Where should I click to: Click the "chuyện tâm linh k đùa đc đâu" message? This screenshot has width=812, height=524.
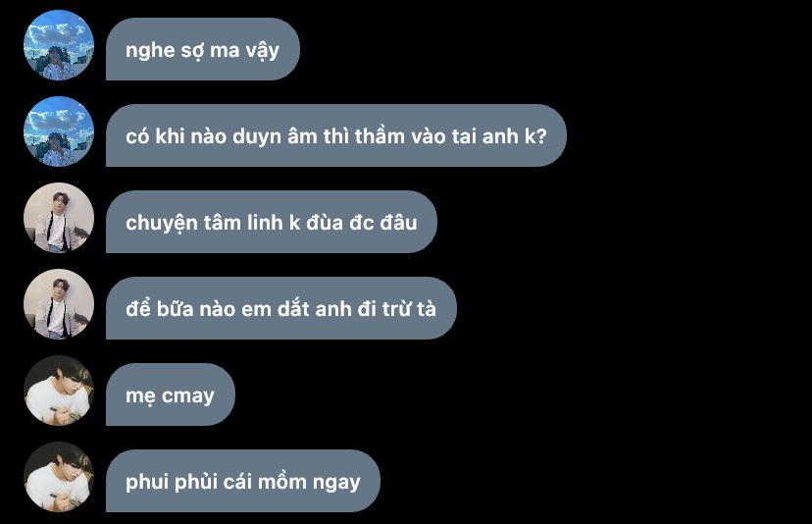272,222
